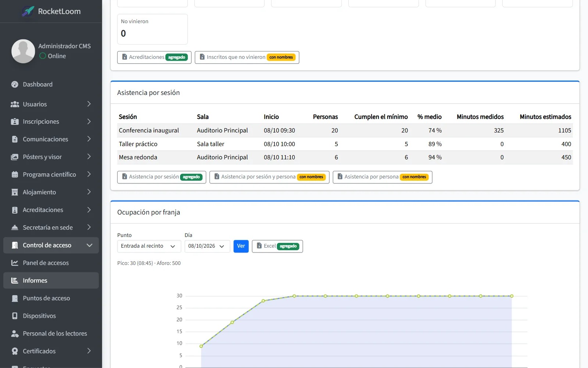Expand the Comunicaciones menu chevron
588x368 pixels.
[89, 139]
